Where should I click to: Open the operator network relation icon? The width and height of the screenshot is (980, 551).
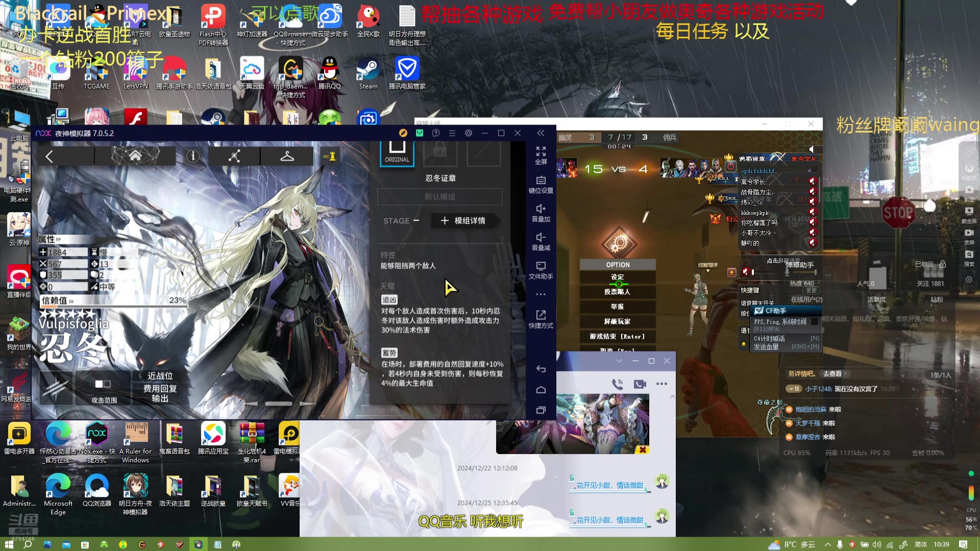click(234, 156)
